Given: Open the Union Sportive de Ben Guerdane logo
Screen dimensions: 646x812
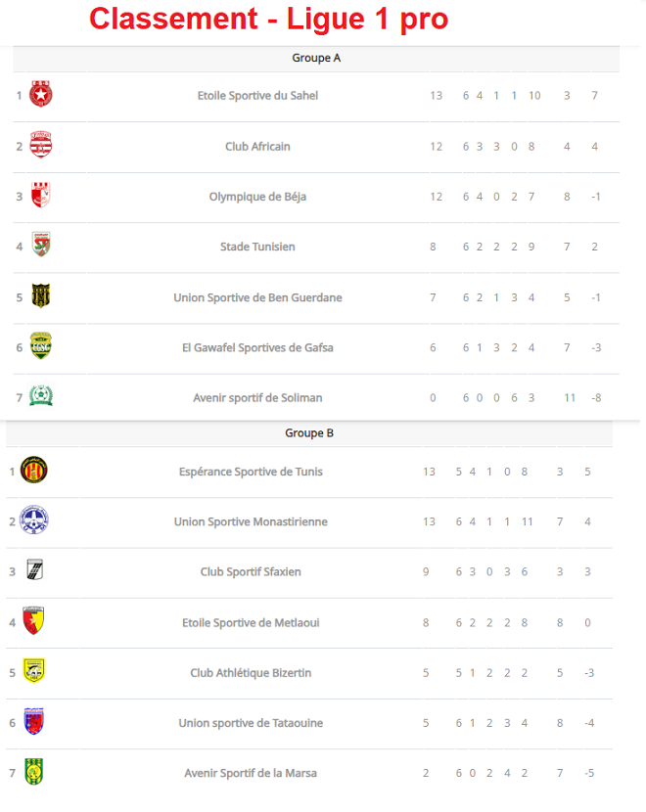Looking at the screenshot, I should tap(40, 296).
